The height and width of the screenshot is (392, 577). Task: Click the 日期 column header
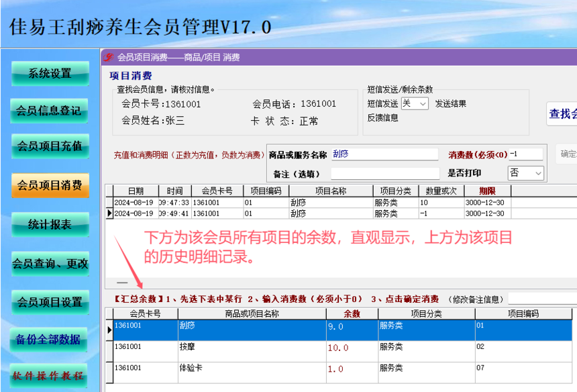point(136,191)
